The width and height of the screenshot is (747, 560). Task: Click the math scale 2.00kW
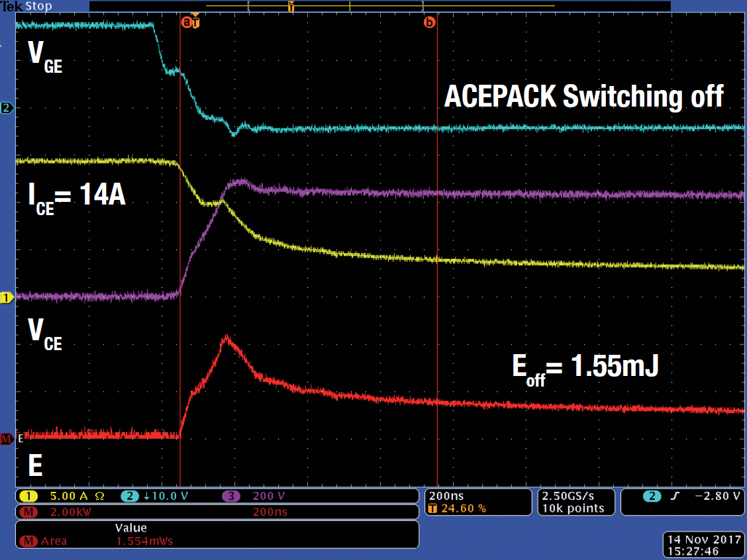(70, 512)
